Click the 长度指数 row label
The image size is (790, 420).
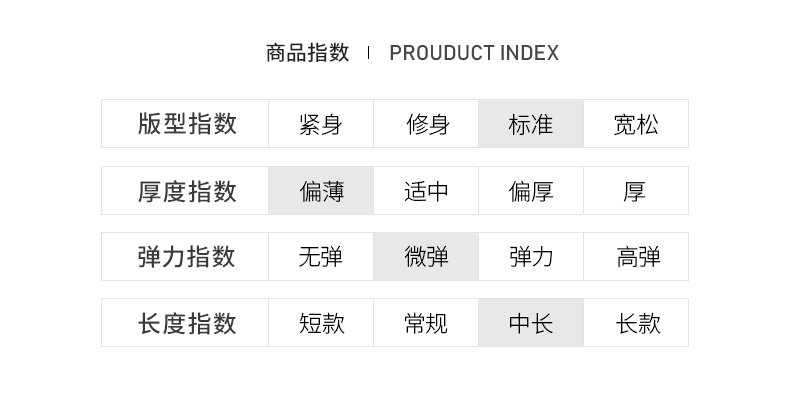click(x=186, y=323)
